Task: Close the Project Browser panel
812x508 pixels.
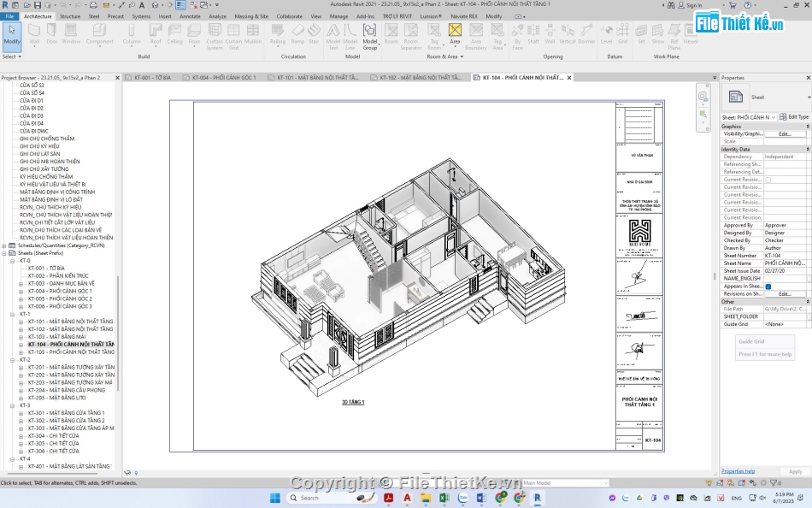Action: point(117,78)
